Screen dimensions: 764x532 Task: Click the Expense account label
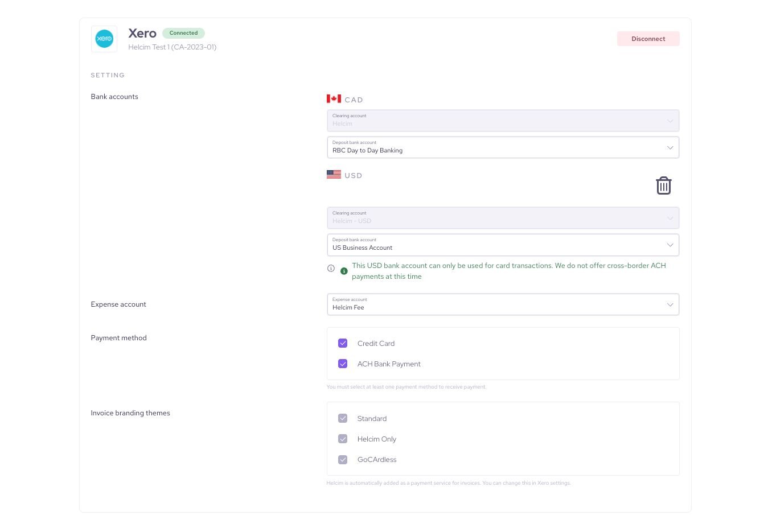point(118,304)
